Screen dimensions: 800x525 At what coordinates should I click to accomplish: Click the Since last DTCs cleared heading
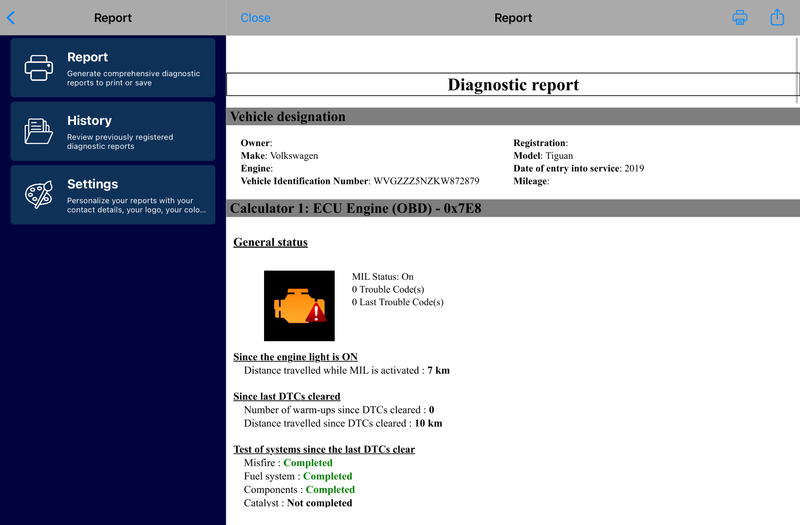click(286, 396)
